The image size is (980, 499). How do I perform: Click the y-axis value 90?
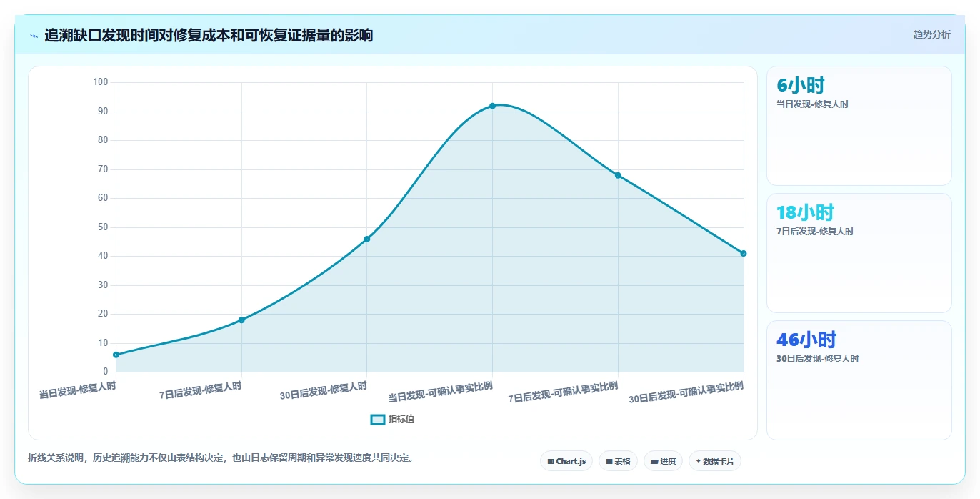(x=103, y=112)
